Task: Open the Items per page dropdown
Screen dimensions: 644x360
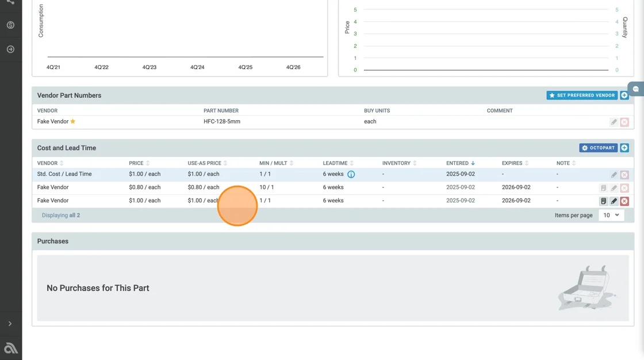Action: point(611,215)
